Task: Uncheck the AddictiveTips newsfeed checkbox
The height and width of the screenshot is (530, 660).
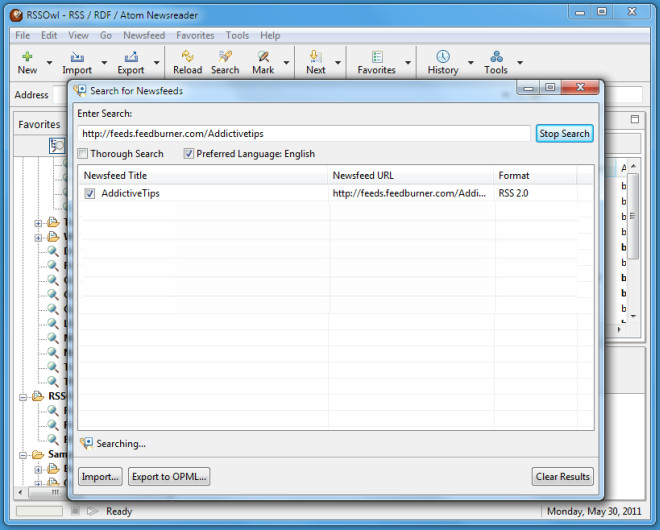Action: tap(89, 194)
